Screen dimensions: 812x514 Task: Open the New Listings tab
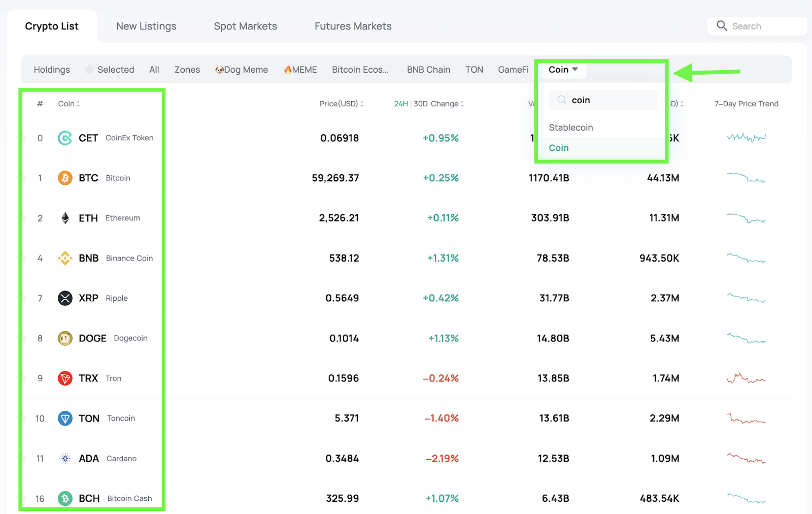146,26
